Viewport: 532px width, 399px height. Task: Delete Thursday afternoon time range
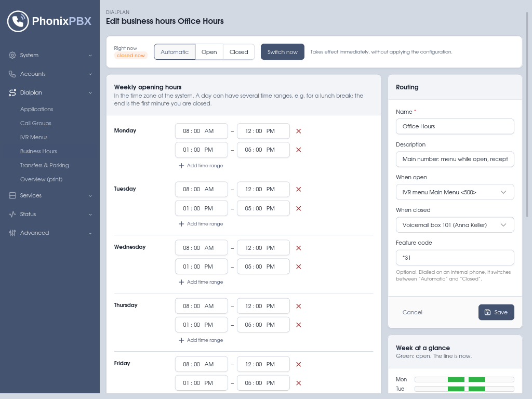[299, 325]
